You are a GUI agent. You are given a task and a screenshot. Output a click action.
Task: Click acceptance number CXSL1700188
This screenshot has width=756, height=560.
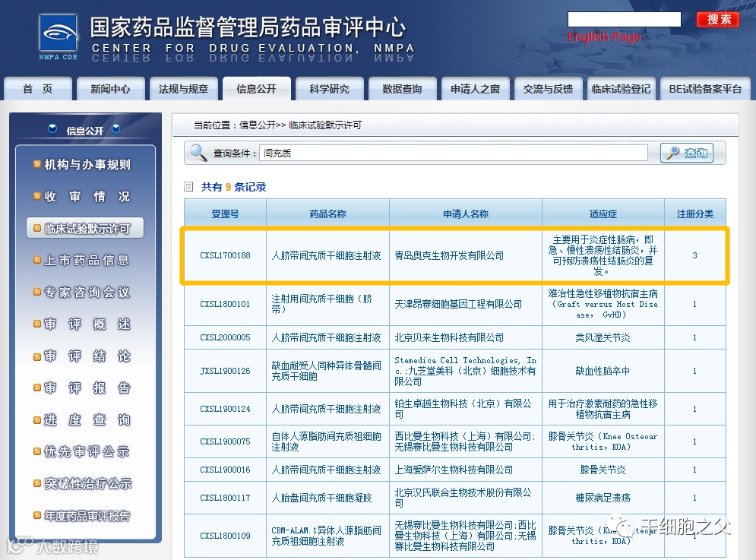tap(225, 255)
